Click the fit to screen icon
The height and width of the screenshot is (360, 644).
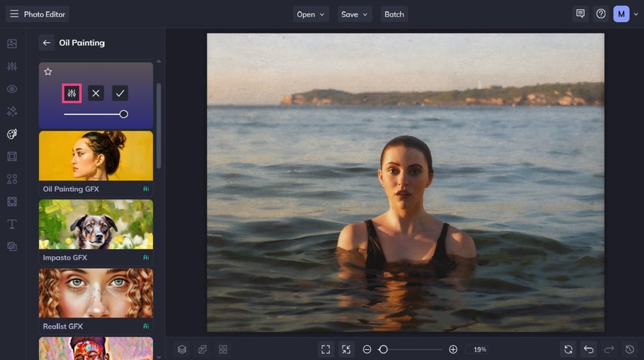tap(325, 349)
